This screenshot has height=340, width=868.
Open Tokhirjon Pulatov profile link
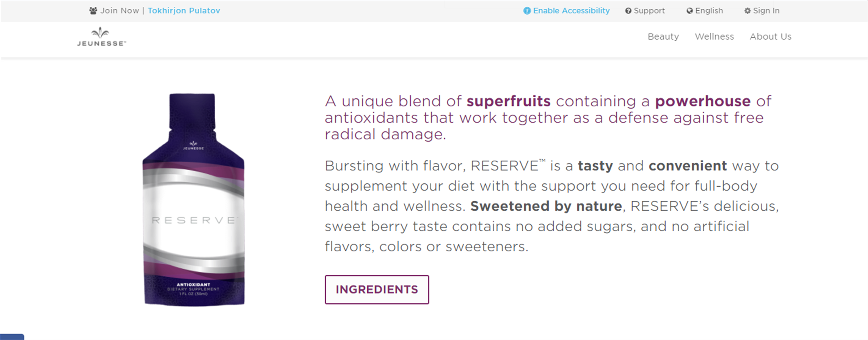coord(184,10)
